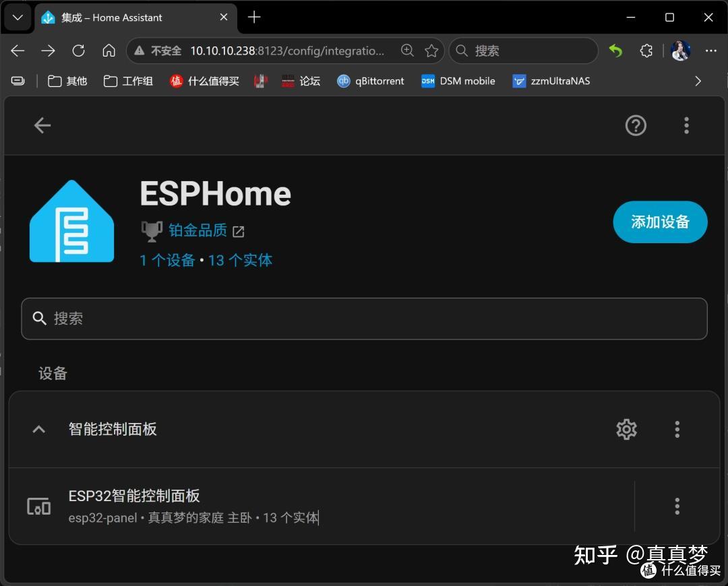Image resolution: width=728 pixels, height=586 pixels.
Task: Open the tab list dropdown
Action: 18,18
